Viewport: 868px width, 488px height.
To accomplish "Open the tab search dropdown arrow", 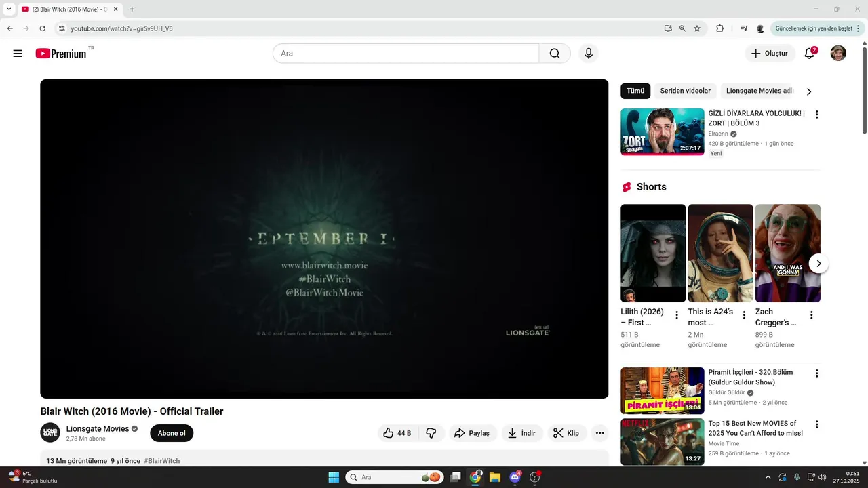I will (9, 9).
